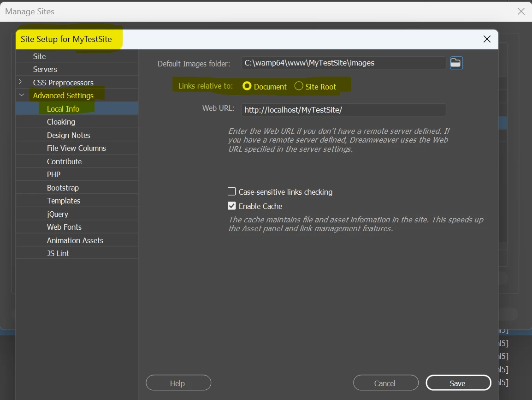Collapse Advanced Settings category
532x400 pixels.
point(21,95)
